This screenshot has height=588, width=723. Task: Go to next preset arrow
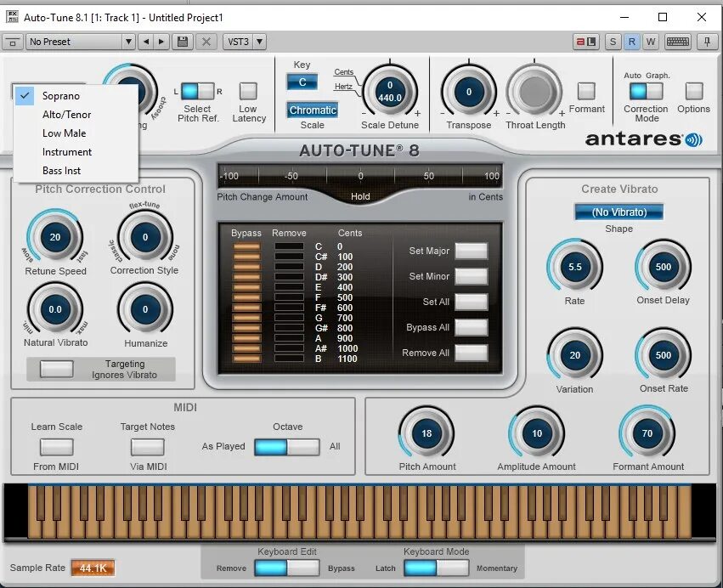coord(161,42)
